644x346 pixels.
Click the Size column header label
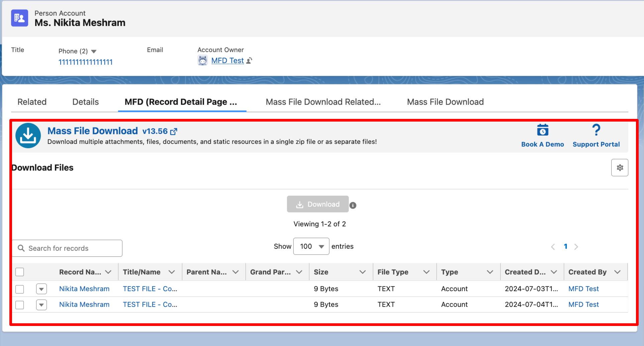321,272
